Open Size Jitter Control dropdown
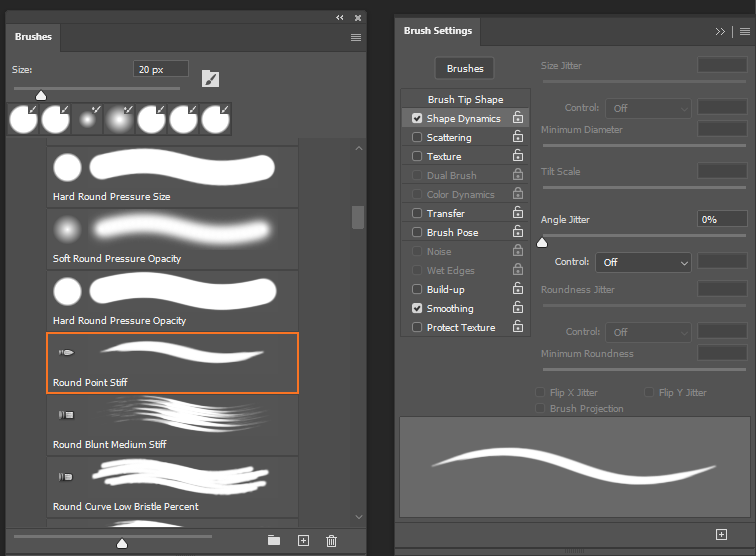This screenshot has height=556, width=756. tap(648, 108)
